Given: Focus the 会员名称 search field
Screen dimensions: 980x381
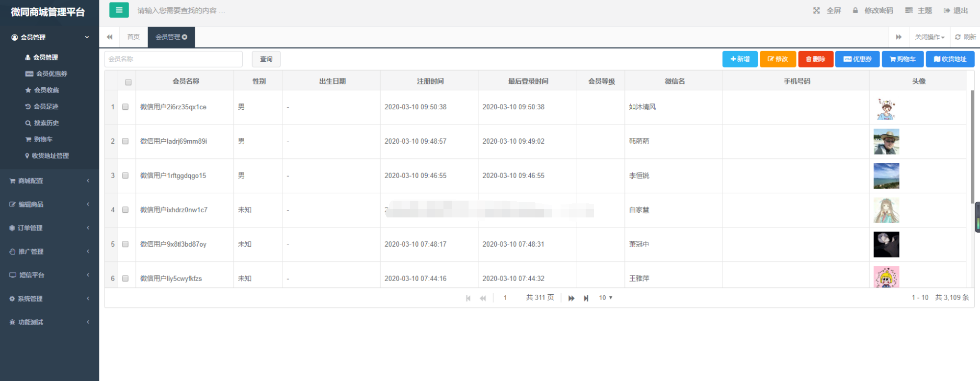Looking at the screenshot, I should click(174, 59).
